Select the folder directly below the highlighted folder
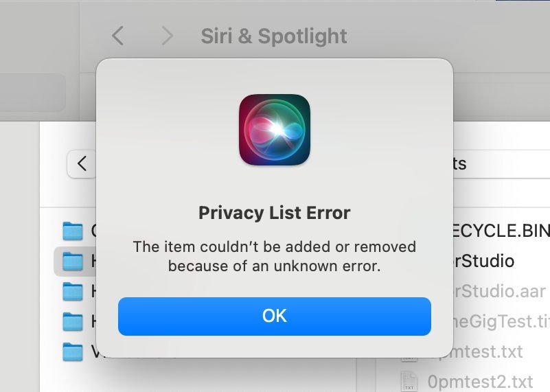The image size is (550, 392). tap(72, 291)
